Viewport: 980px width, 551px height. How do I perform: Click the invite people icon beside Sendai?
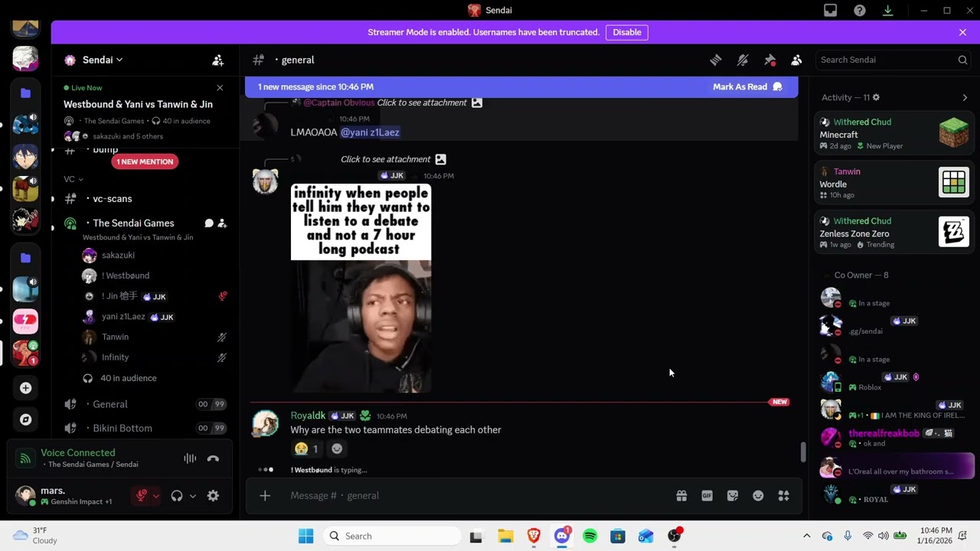point(218,60)
